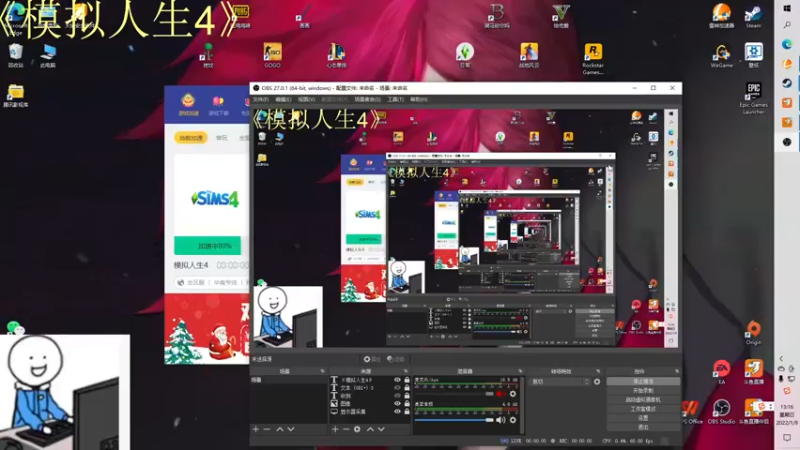Open settings gear for the desktop audio channel

click(x=513, y=420)
